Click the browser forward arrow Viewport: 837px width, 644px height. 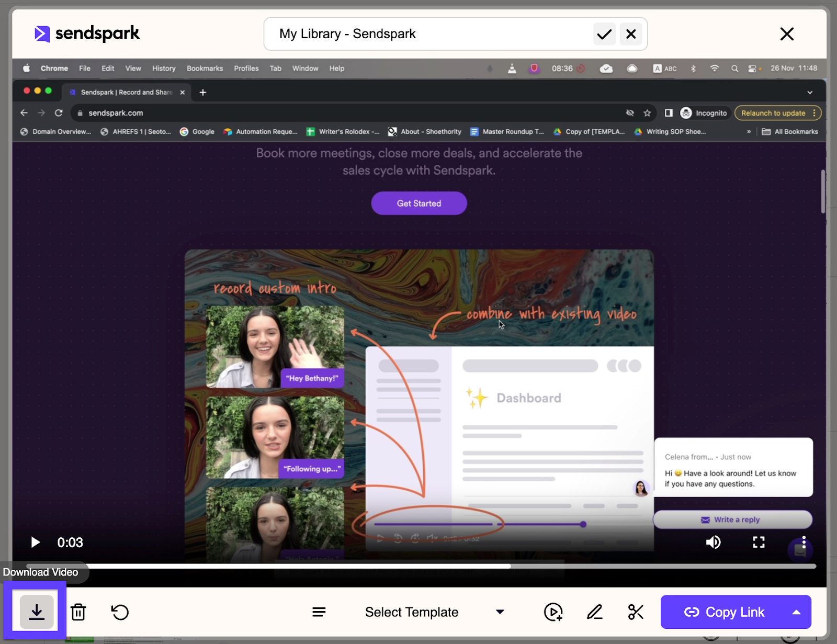[41, 113]
